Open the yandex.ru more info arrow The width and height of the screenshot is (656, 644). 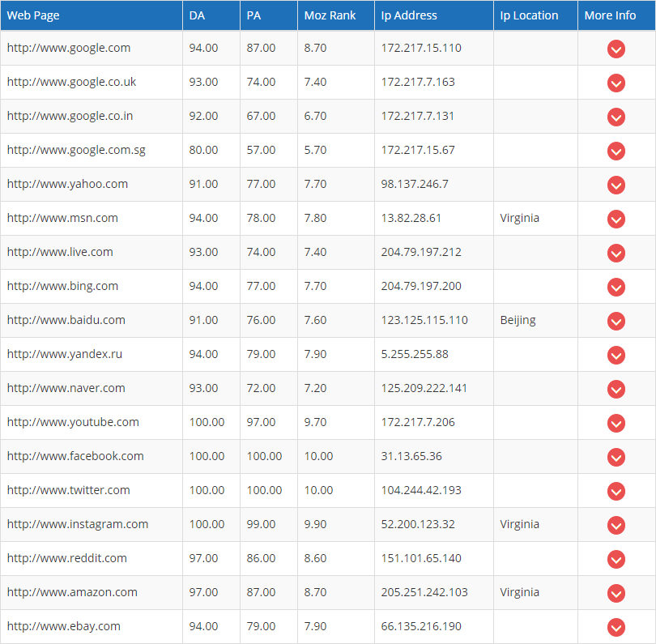(616, 356)
